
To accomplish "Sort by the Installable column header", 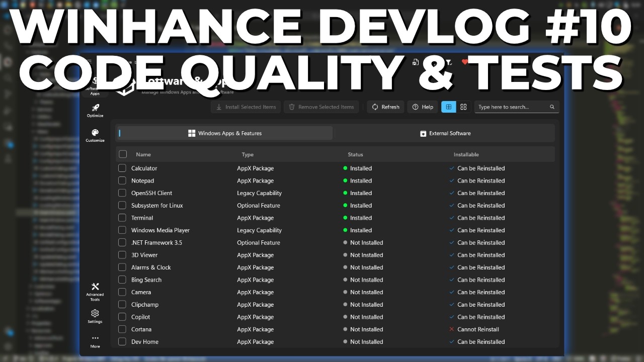I will (x=466, y=154).
